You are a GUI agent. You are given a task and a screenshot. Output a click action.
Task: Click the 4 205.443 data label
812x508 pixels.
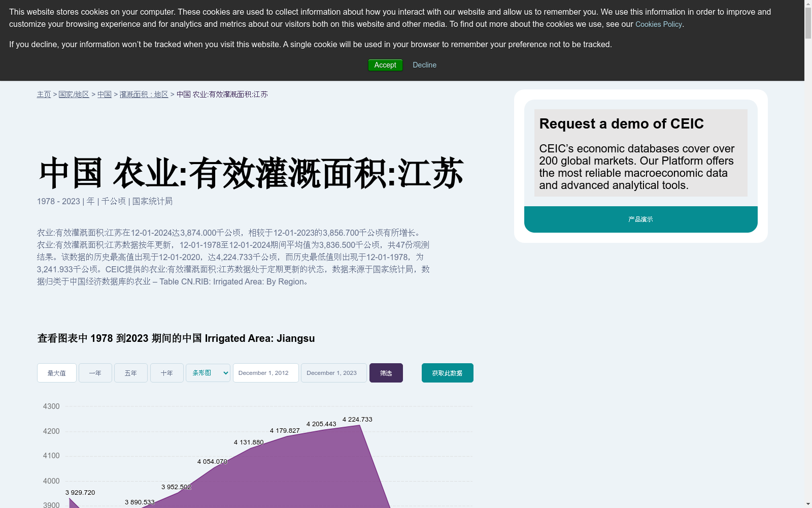click(x=321, y=424)
